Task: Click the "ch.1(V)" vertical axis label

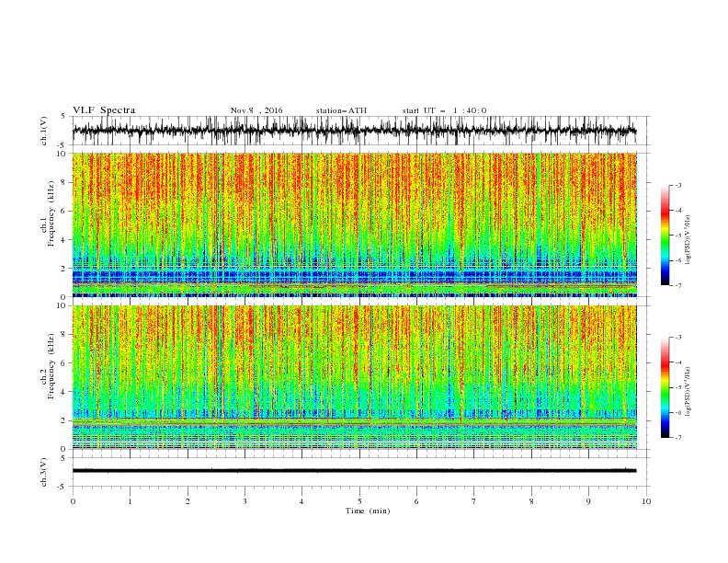Action: [x=44, y=131]
